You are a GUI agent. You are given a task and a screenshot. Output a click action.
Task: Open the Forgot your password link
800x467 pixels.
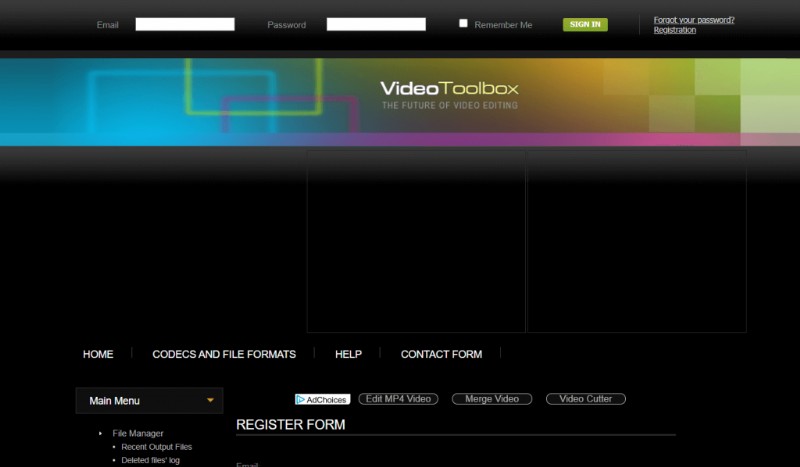click(694, 20)
